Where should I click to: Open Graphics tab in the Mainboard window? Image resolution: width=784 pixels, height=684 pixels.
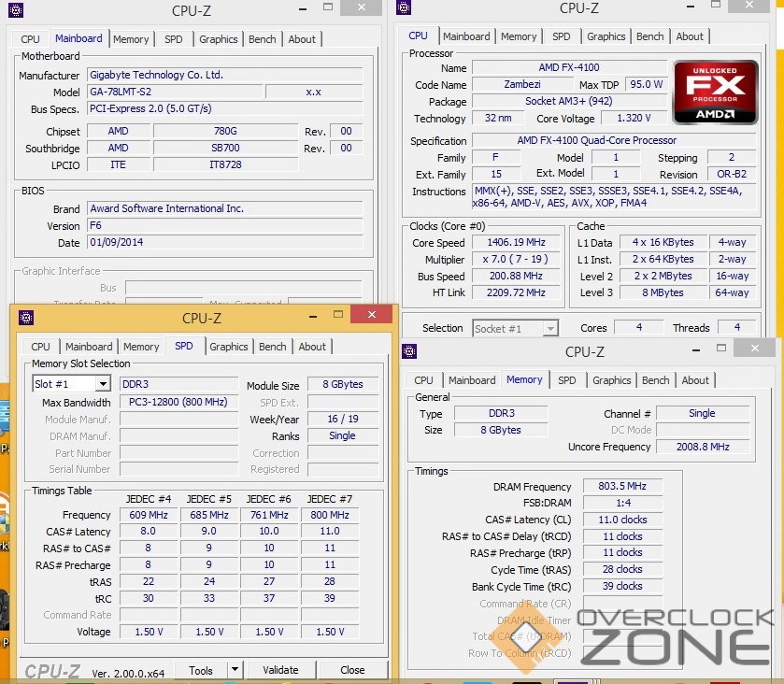coord(218,39)
